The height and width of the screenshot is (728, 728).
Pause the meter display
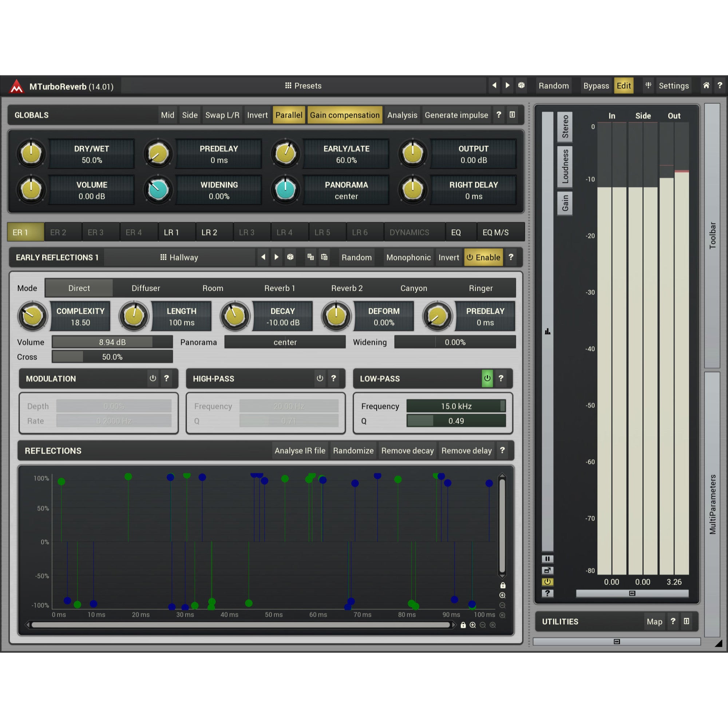pyautogui.click(x=547, y=559)
